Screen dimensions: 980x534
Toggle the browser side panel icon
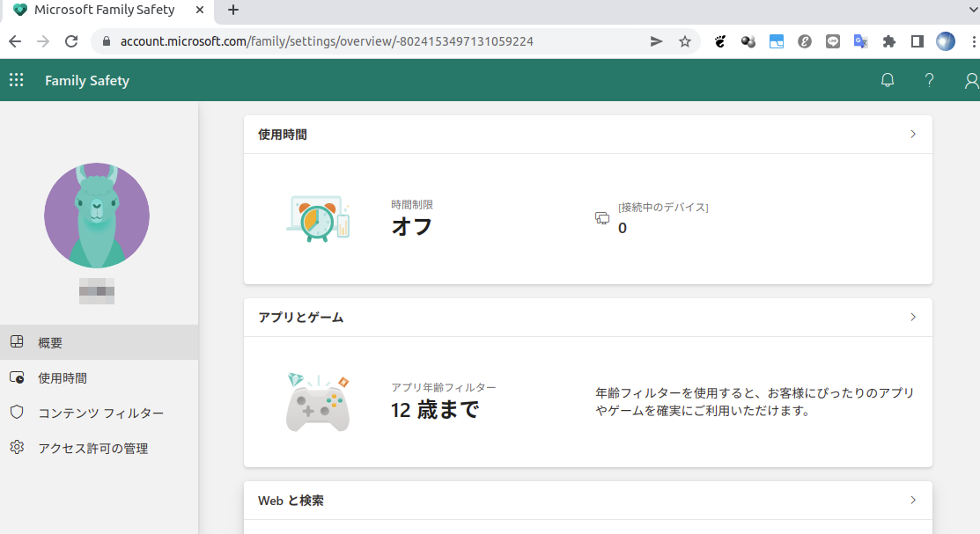(917, 41)
